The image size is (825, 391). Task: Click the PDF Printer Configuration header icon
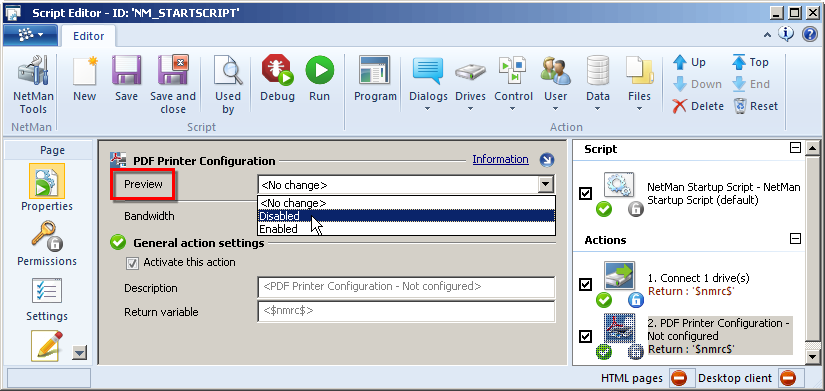pyautogui.click(x=118, y=160)
